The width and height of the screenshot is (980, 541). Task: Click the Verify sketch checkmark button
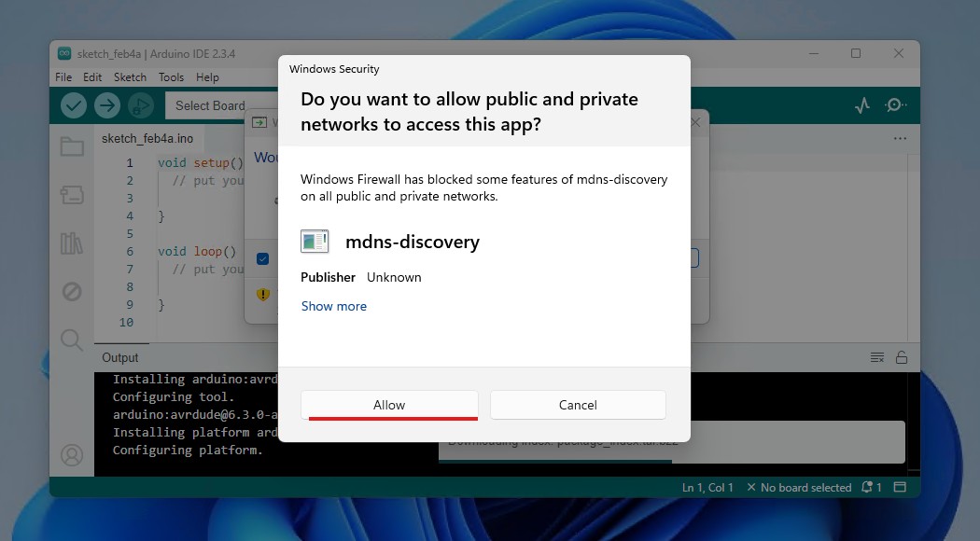click(74, 105)
